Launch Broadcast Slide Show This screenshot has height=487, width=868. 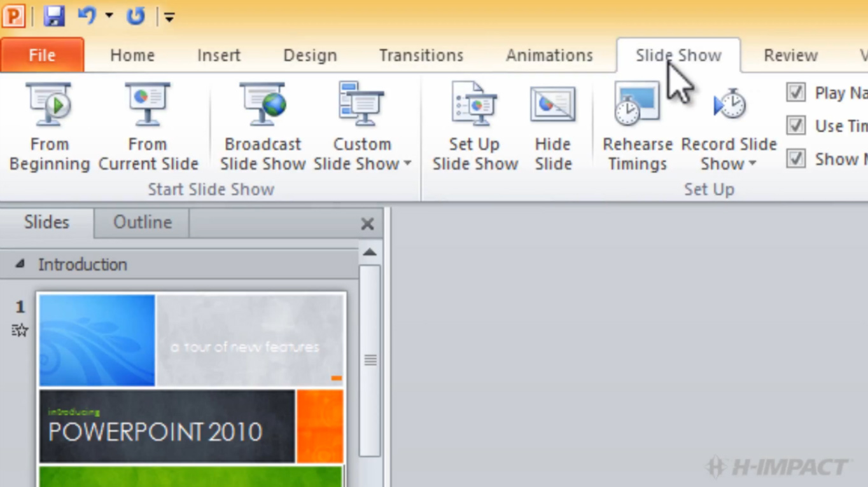pos(263,127)
